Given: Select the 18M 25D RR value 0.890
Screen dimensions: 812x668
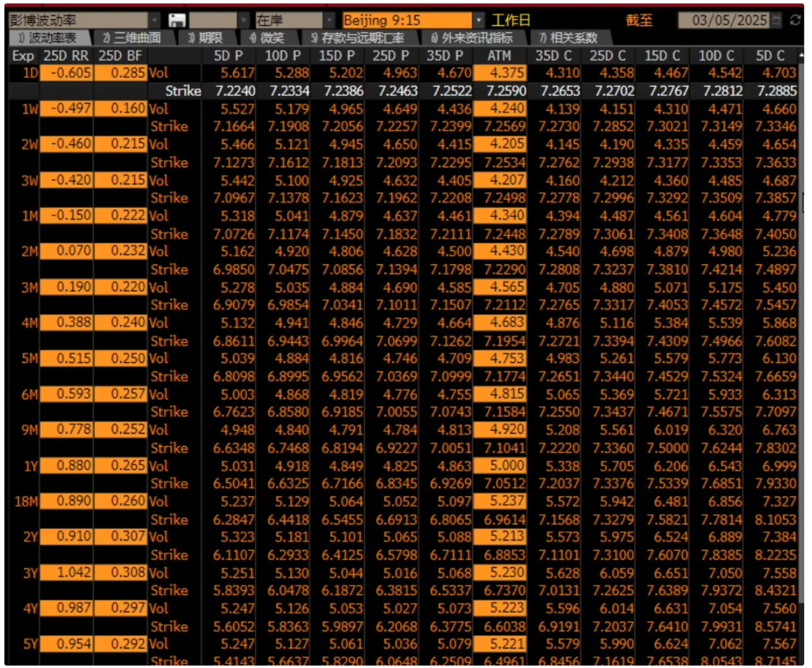Looking at the screenshot, I should [66, 501].
